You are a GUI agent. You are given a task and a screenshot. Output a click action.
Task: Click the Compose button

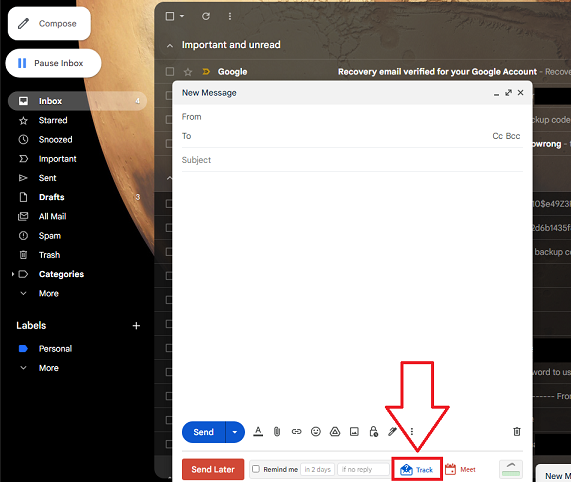coord(49,24)
